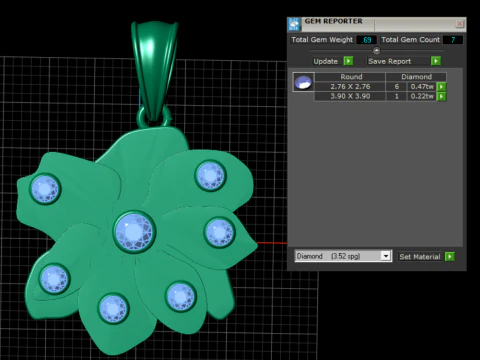
Task: Close the Gem Reporter window
Action: [x=460, y=24]
